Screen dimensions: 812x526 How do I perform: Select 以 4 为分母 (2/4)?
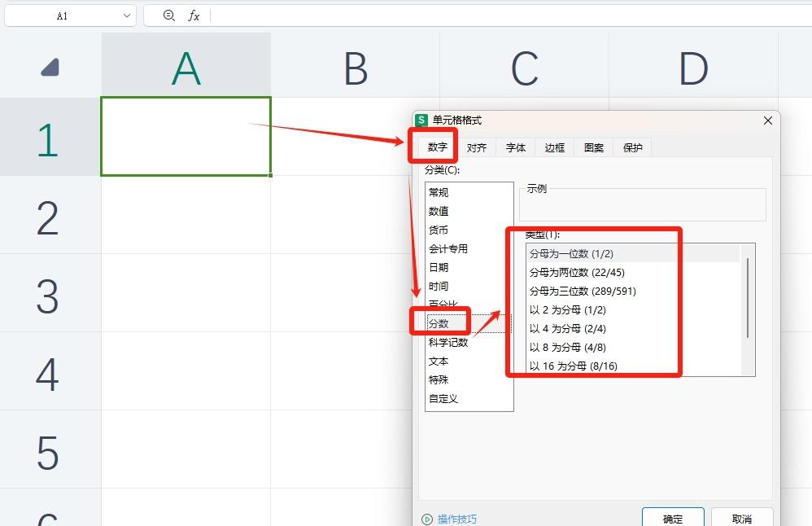[x=633, y=329]
